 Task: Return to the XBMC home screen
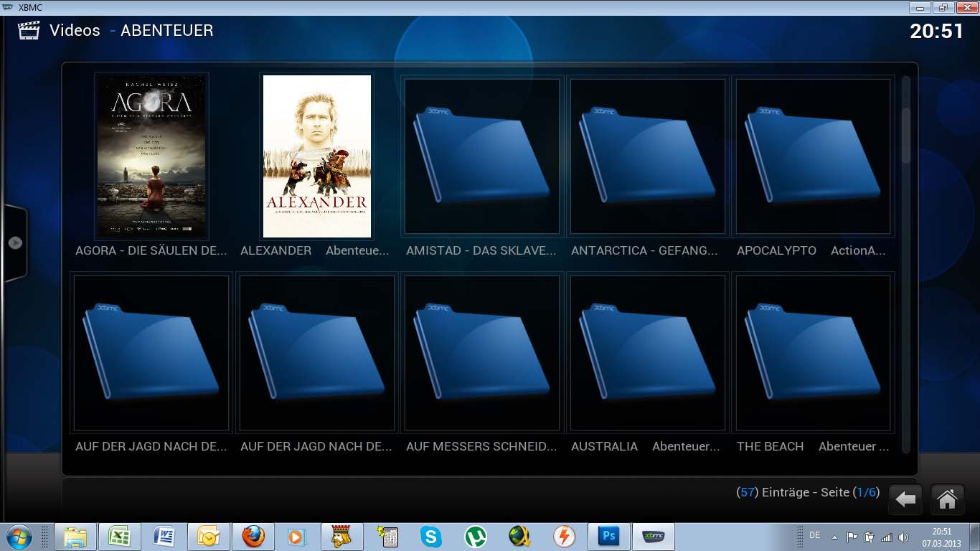click(947, 499)
